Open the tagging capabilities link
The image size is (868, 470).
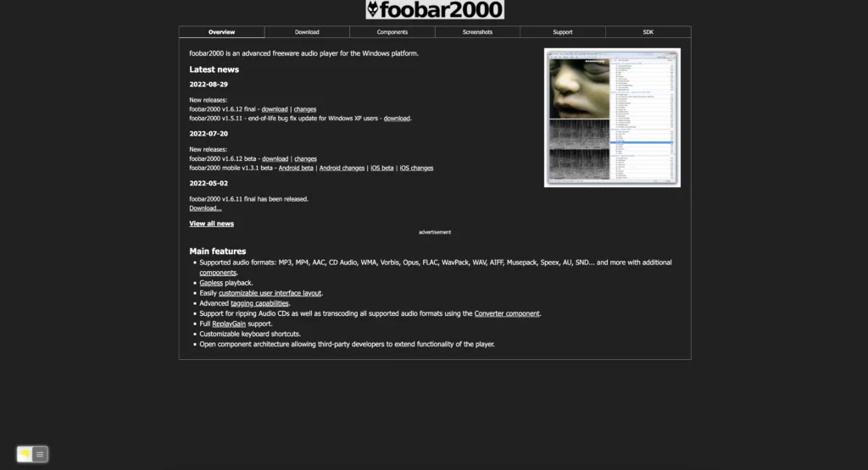259,303
